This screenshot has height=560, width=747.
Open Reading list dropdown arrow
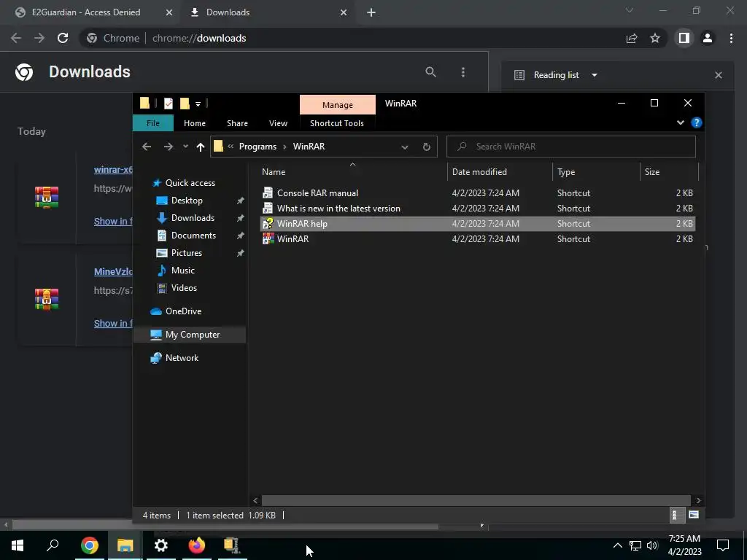pos(594,75)
